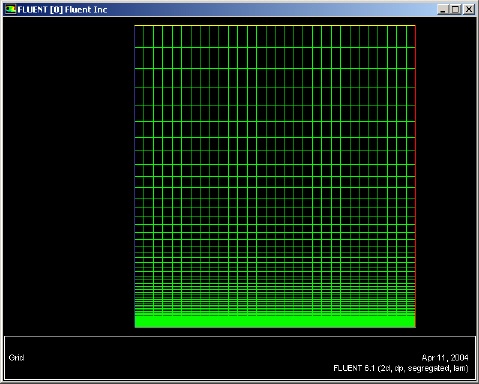Pick the yellow top boundary of the mesh
This screenshot has width=479, height=384.
[x=275, y=25]
